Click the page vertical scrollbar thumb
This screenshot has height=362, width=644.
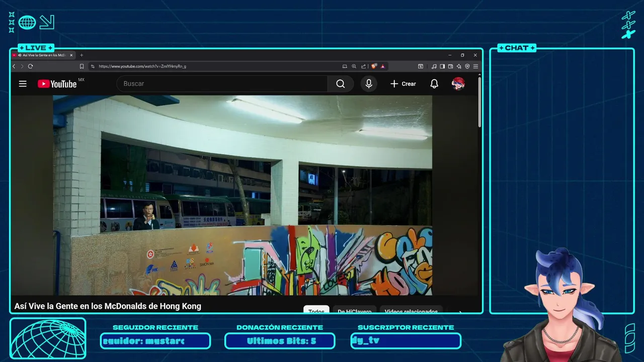[x=479, y=102]
